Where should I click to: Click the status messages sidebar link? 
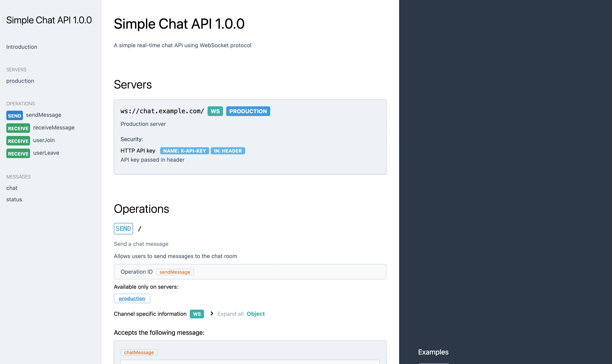(13, 199)
